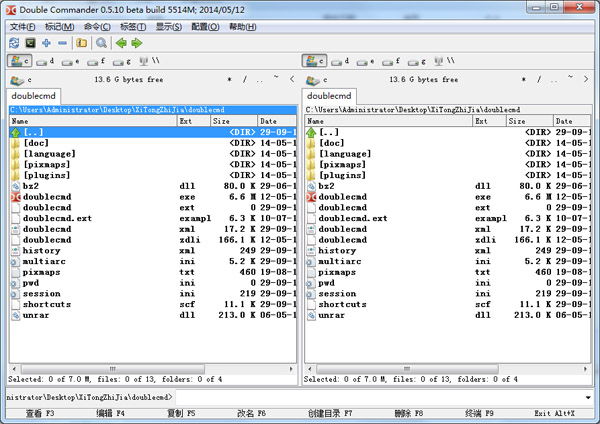Click the [..] up-arrow icon in left panel
Viewport: 600px width, 424px height.
(x=15, y=132)
